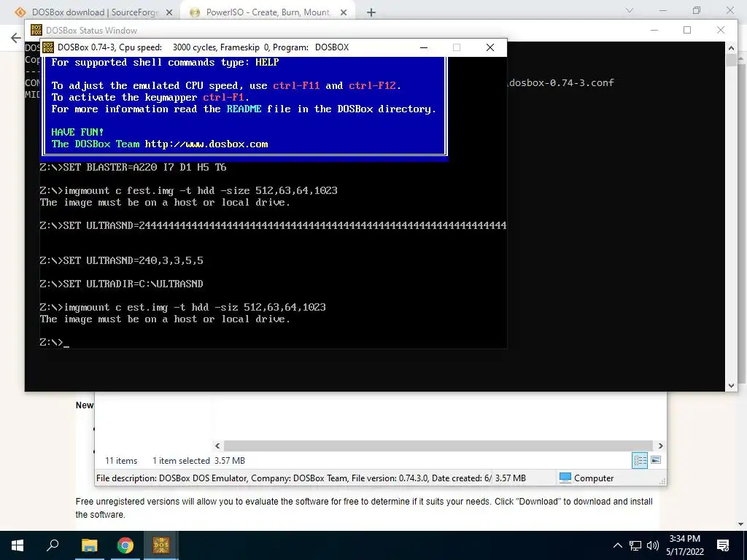747x560 pixels.
Task: Open the Chrome tab search chevron
Action: coord(630,10)
